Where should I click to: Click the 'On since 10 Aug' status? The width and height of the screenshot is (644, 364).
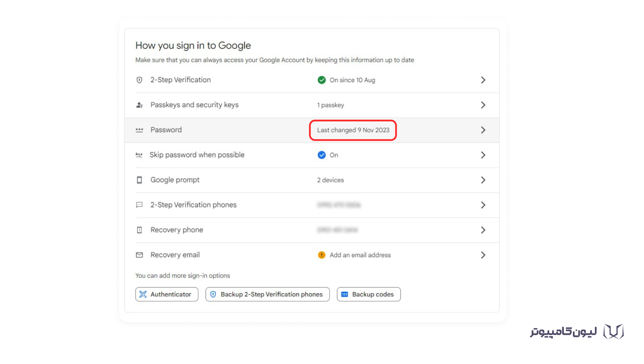click(x=353, y=80)
